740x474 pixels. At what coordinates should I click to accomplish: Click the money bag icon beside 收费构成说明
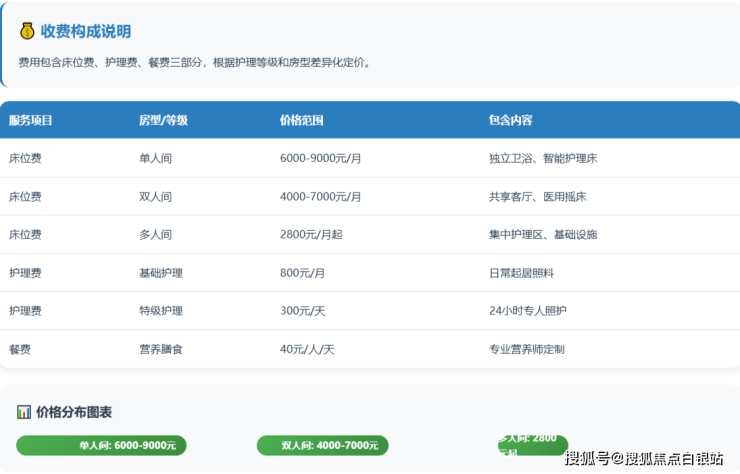[x=27, y=32]
